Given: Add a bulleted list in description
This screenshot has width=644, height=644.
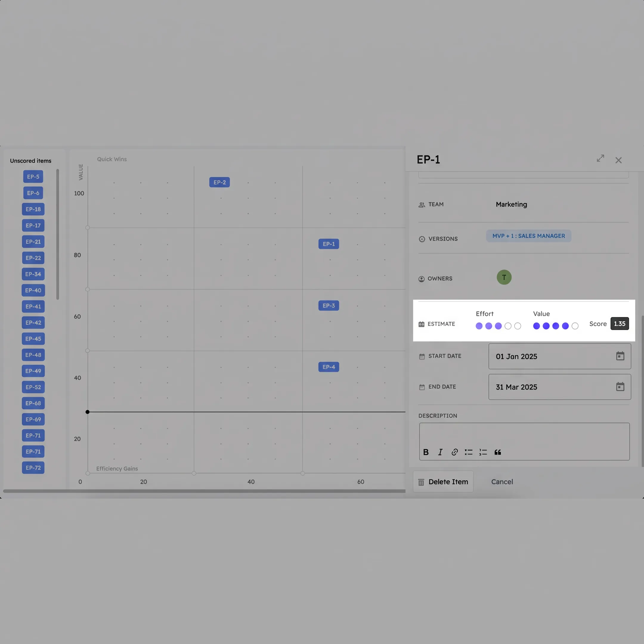Looking at the screenshot, I should pyautogui.click(x=469, y=452).
